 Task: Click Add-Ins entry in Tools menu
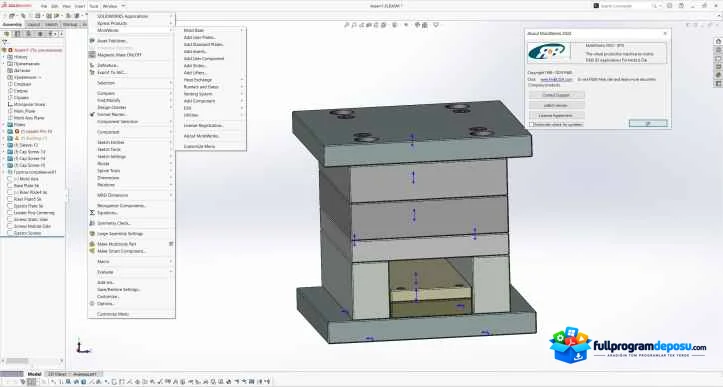106,282
